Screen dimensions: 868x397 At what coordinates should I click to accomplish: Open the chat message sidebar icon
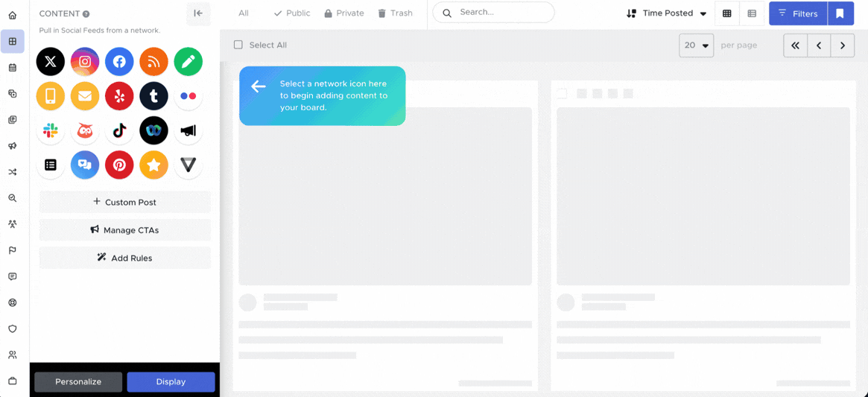12,276
